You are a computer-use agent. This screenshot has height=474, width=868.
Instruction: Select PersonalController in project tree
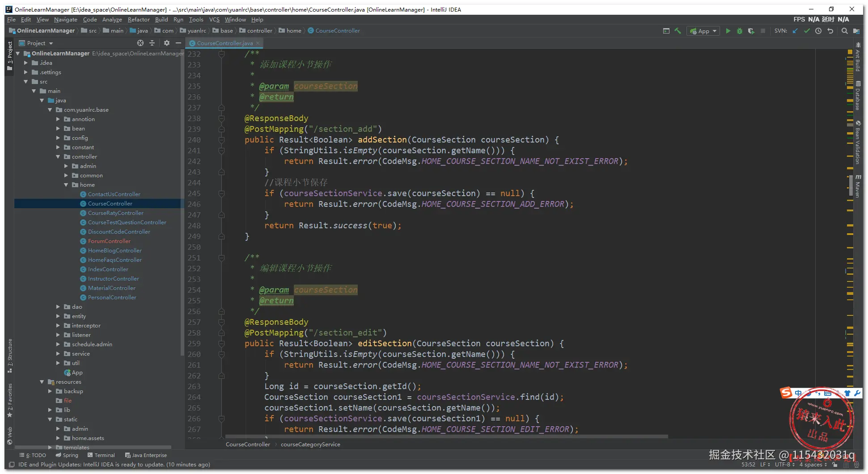[112, 298]
